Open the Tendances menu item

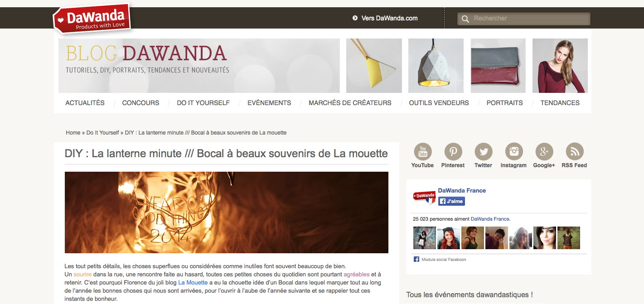click(560, 103)
